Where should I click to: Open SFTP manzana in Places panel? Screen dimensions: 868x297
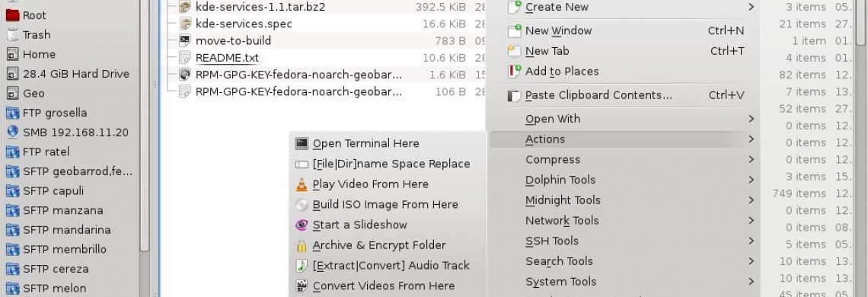tap(62, 210)
